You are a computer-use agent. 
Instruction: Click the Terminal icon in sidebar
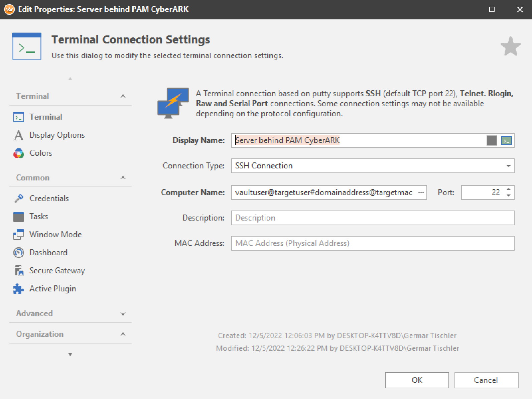(x=19, y=117)
